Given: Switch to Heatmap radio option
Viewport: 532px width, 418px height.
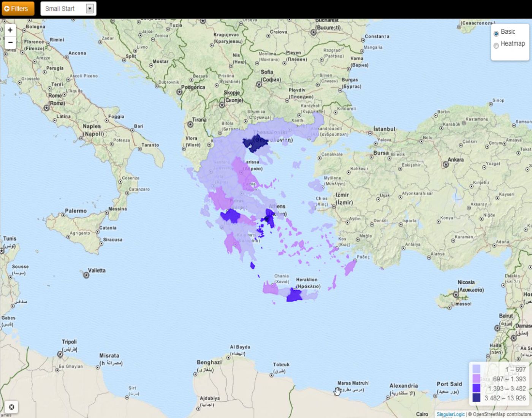Looking at the screenshot, I should [496, 46].
